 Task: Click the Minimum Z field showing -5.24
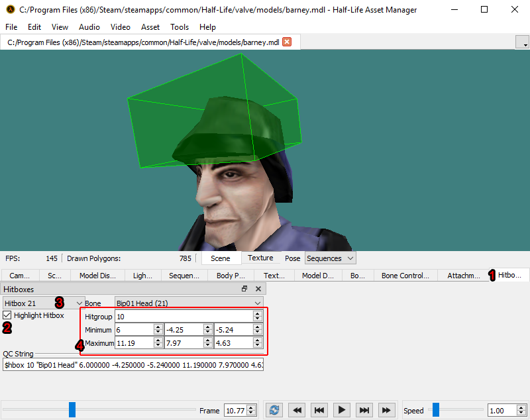pyautogui.click(x=234, y=329)
